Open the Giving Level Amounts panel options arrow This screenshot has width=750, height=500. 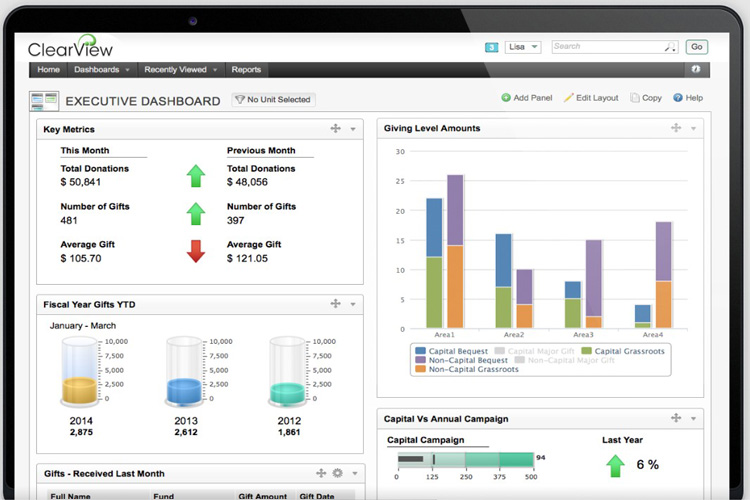pos(694,128)
